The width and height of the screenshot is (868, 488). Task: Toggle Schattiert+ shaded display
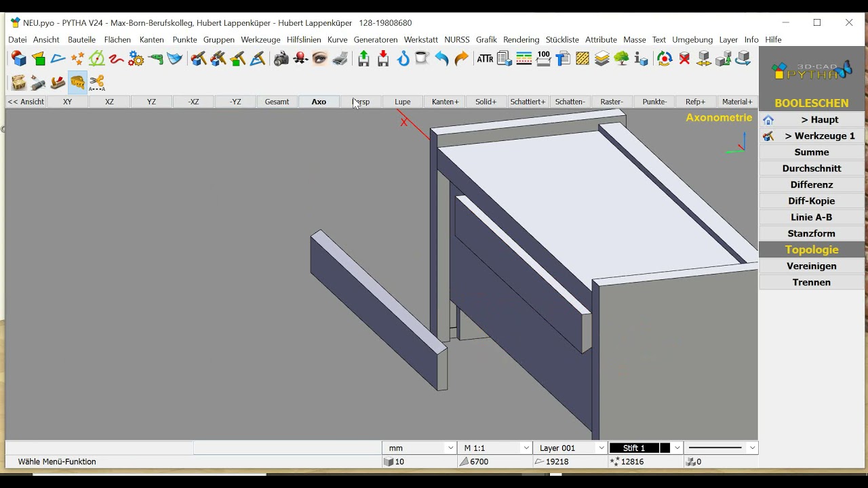pos(528,102)
